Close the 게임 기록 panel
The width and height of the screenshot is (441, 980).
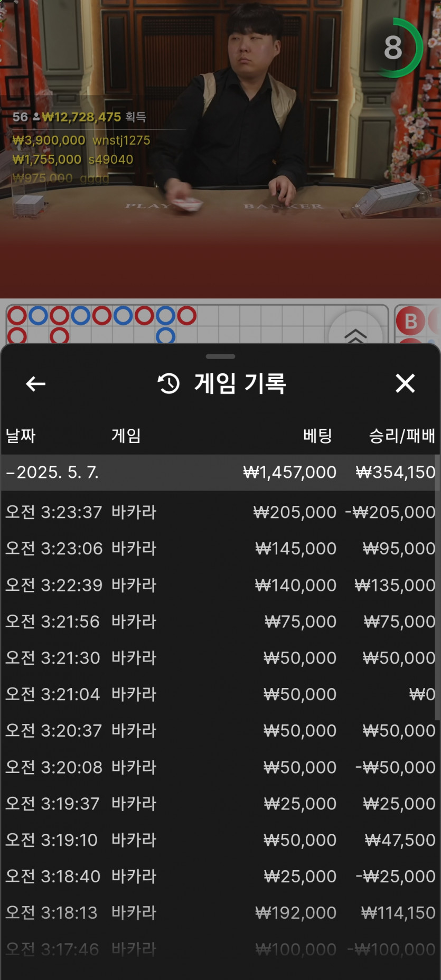pos(405,383)
